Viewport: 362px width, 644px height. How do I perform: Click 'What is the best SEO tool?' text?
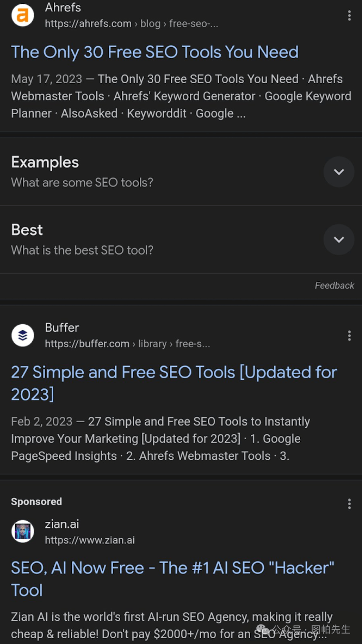pyautogui.click(x=82, y=250)
